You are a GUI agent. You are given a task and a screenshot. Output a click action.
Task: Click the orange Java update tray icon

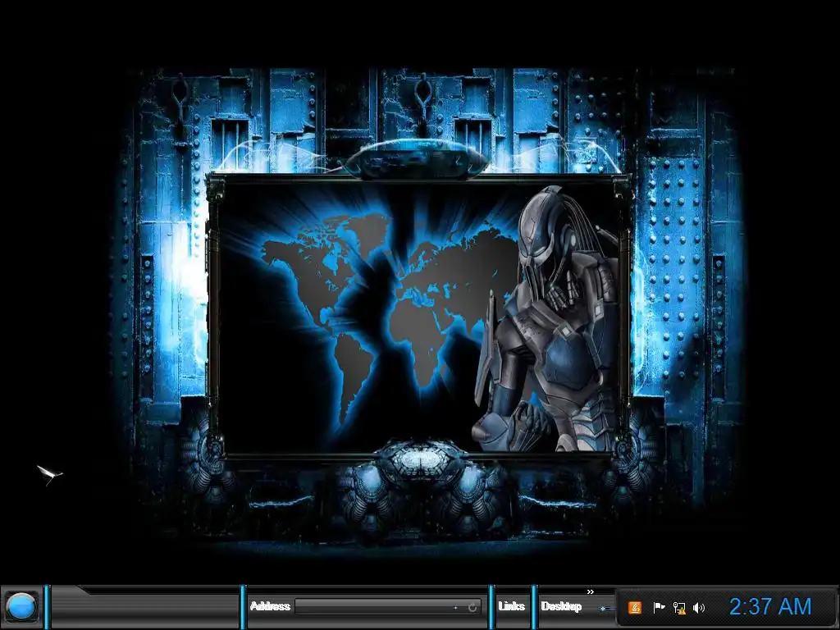[635, 608]
